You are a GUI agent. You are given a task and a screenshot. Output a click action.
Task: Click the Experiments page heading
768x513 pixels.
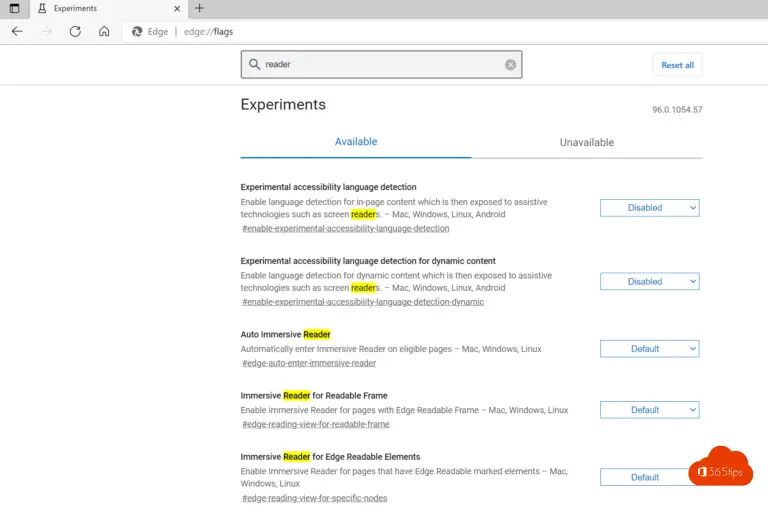click(283, 105)
